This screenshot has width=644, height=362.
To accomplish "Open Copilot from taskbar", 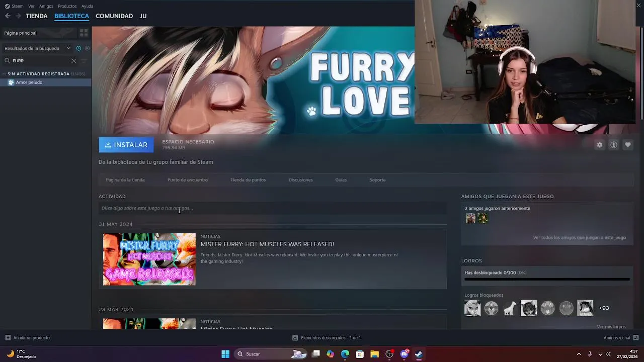I will 330,354.
